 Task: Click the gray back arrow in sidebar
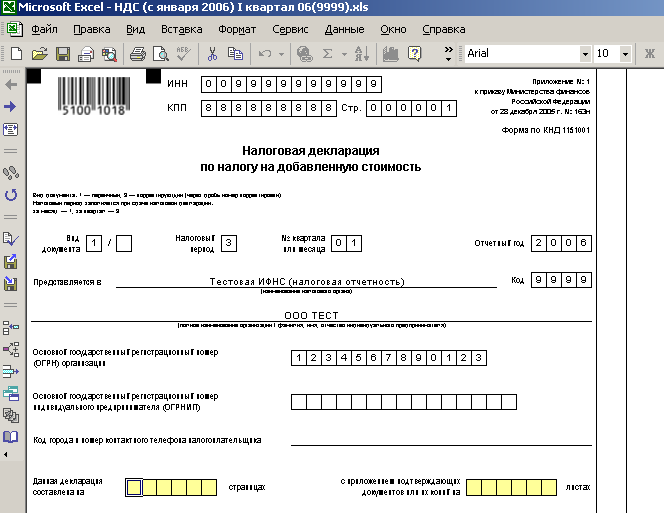click(x=11, y=85)
